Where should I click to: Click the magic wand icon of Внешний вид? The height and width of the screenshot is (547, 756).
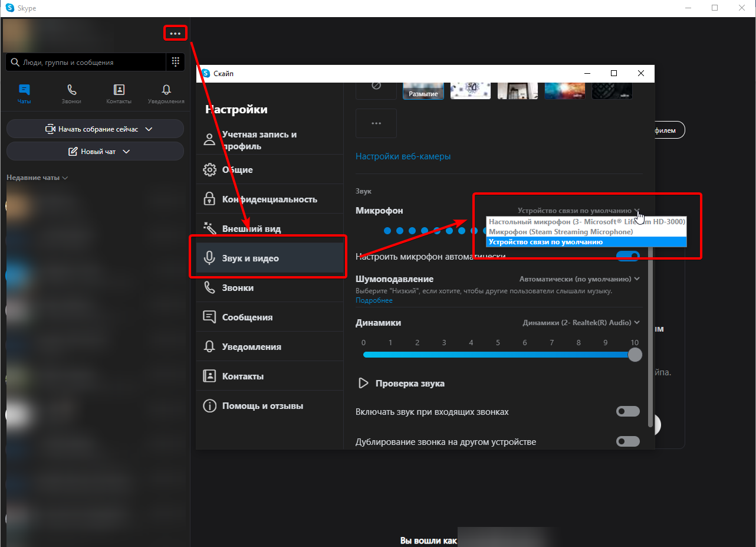[209, 228]
